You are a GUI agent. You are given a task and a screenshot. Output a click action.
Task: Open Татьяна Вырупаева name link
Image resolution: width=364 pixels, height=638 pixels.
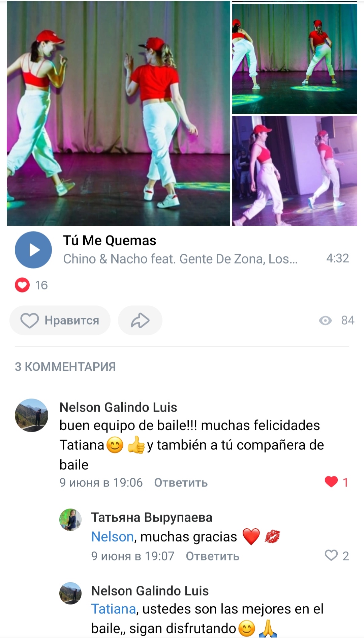152,517
